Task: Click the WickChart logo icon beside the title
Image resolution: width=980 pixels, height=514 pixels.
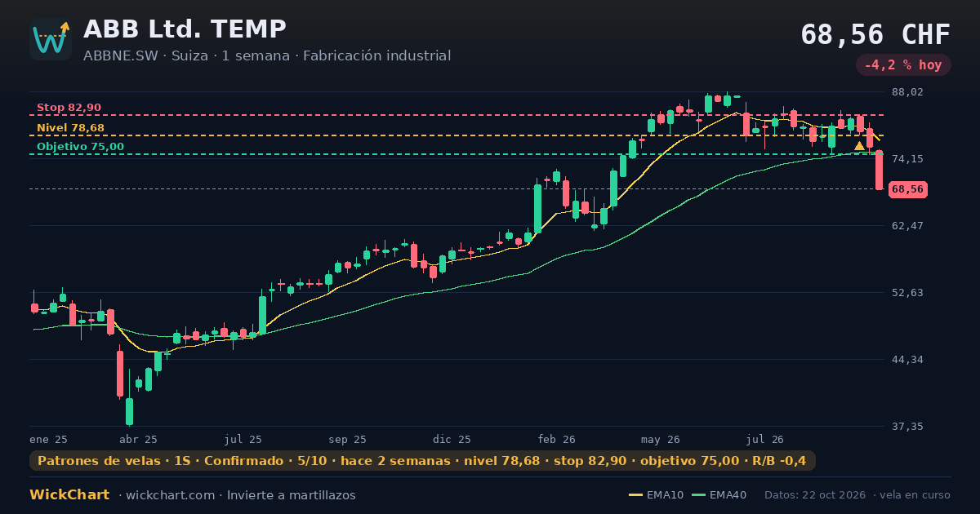Action: (51, 39)
